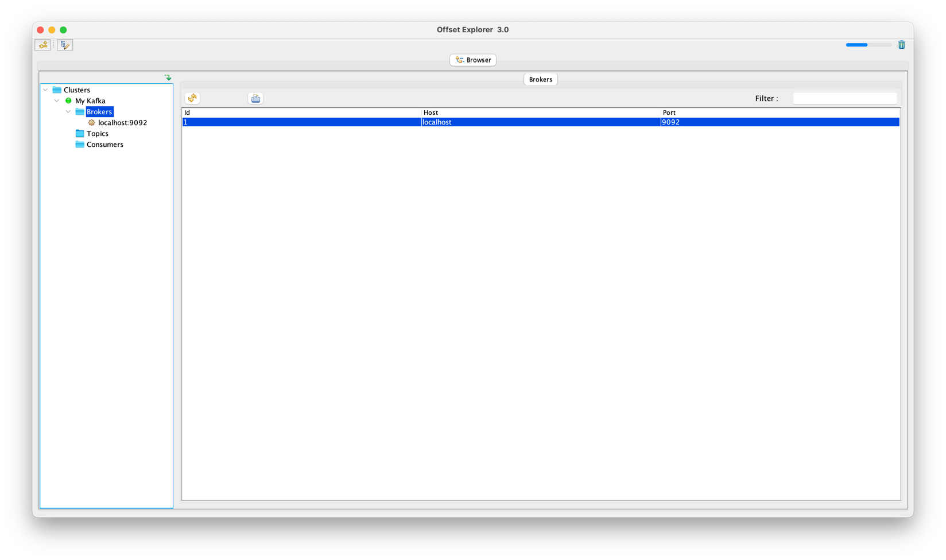Click the green arrow icon above the tree
This screenshot has width=946, height=560.
coord(168,77)
